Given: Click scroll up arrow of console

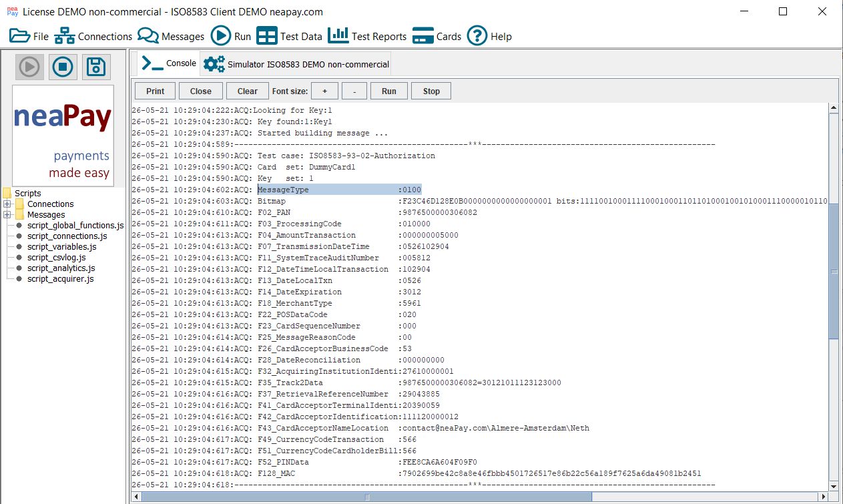Looking at the screenshot, I should click(834, 107).
